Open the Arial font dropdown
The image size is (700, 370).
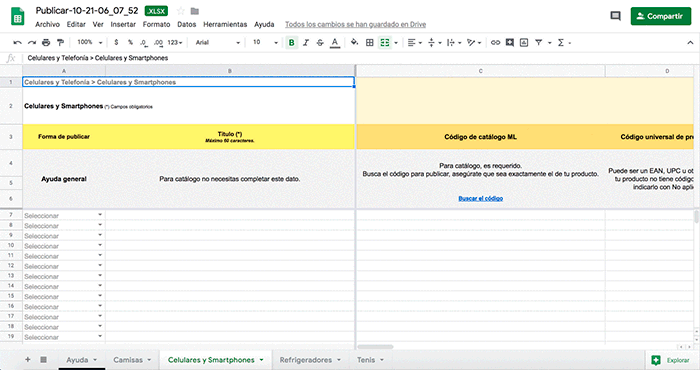[217, 42]
